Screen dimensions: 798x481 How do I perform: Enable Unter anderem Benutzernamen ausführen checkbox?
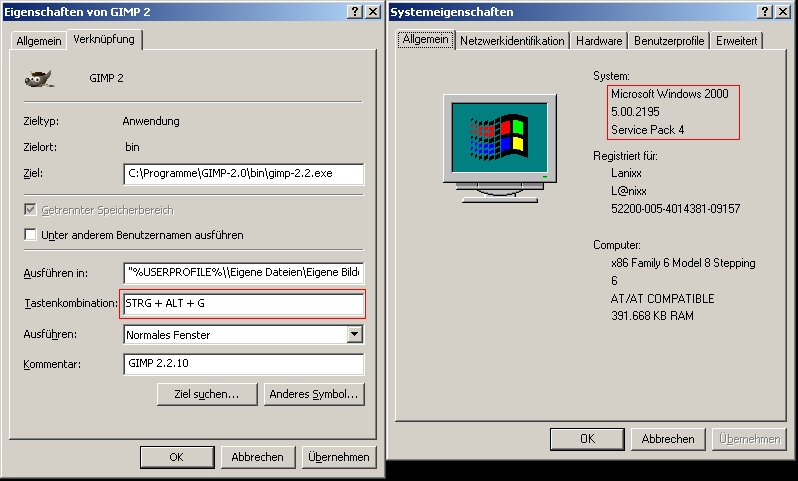(x=30, y=235)
